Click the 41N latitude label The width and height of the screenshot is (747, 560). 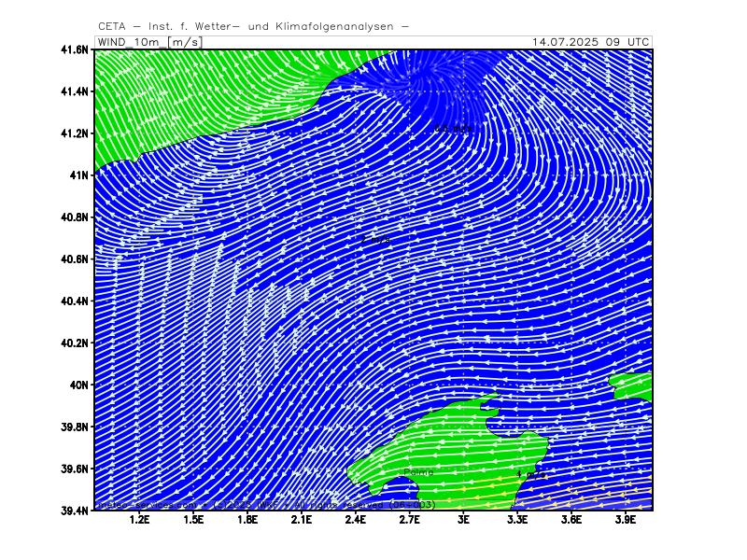(79, 175)
